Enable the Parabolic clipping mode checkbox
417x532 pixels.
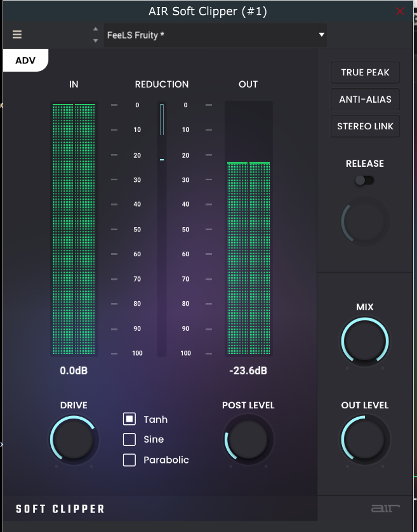point(129,460)
